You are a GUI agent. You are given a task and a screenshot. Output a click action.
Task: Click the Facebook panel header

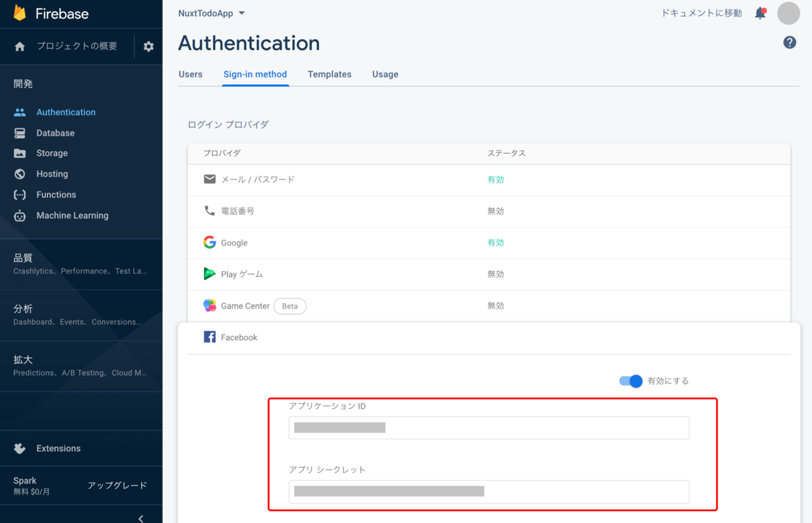click(x=488, y=338)
